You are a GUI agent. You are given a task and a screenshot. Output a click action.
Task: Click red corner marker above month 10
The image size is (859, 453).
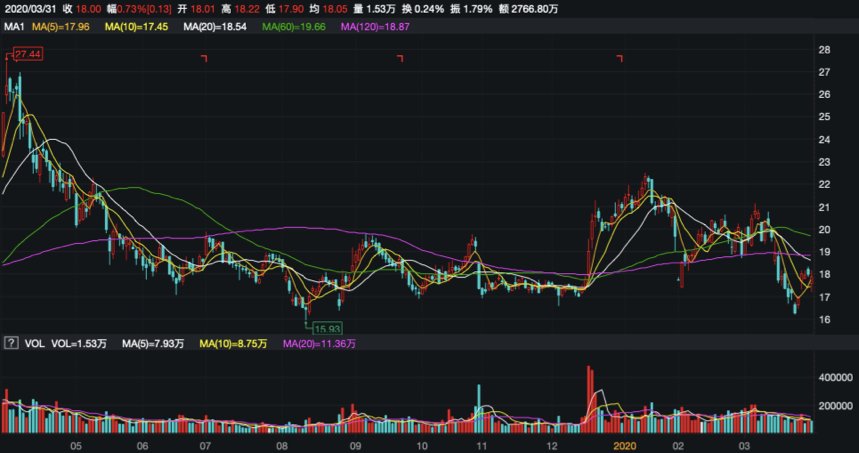400,58
